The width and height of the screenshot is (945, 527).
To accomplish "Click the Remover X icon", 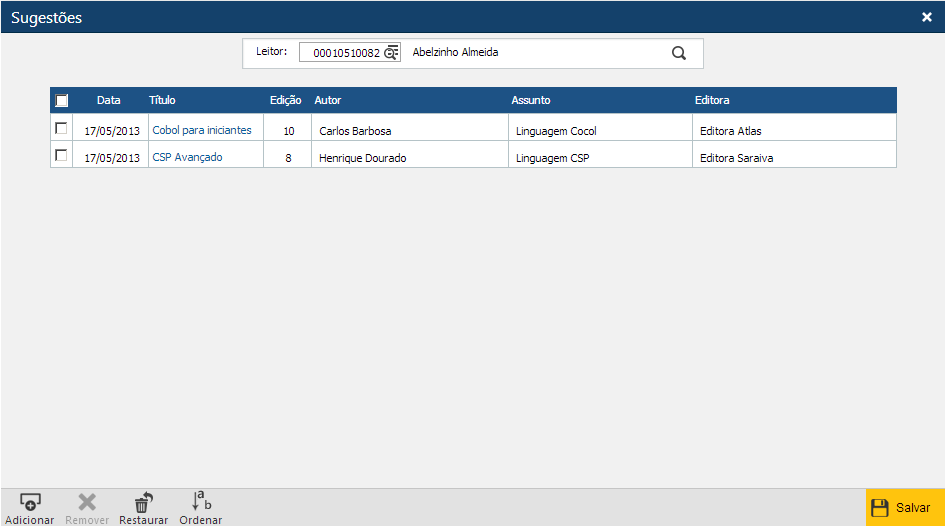I will click(87, 502).
